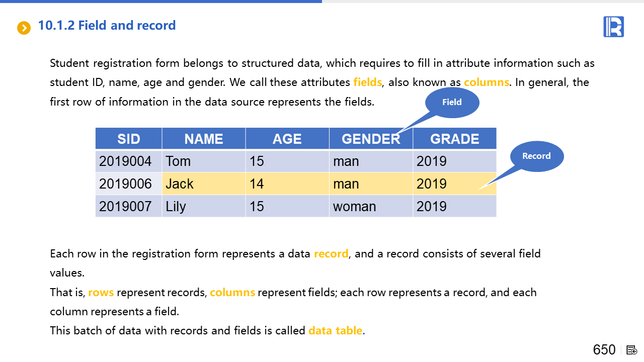644x362 pixels.
Task: Select the NAME column header
Action: tap(204, 139)
